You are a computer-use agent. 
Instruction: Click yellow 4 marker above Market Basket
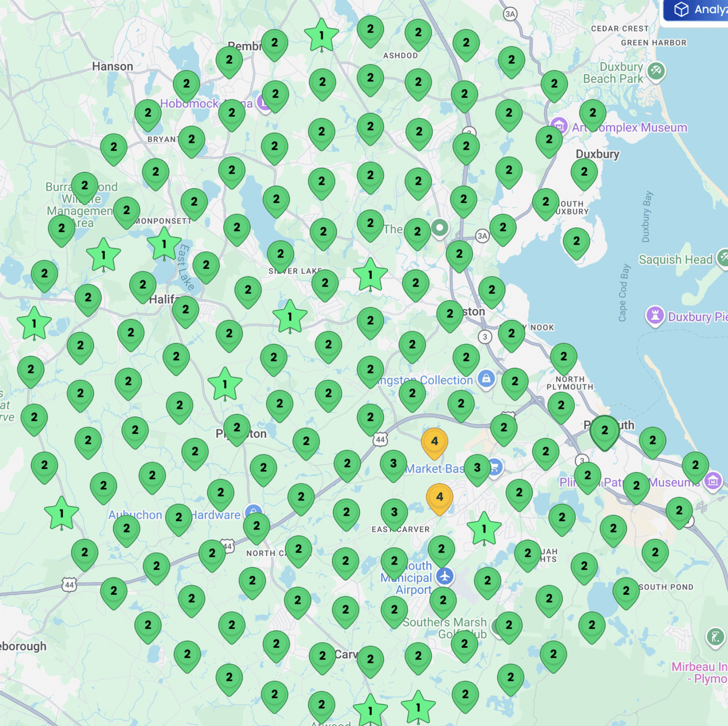pyautogui.click(x=435, y=441)
